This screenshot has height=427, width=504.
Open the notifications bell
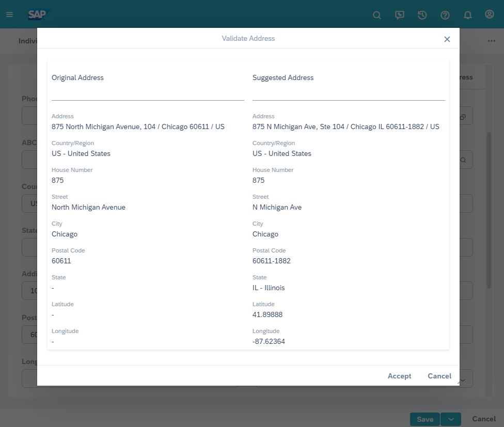468,15
